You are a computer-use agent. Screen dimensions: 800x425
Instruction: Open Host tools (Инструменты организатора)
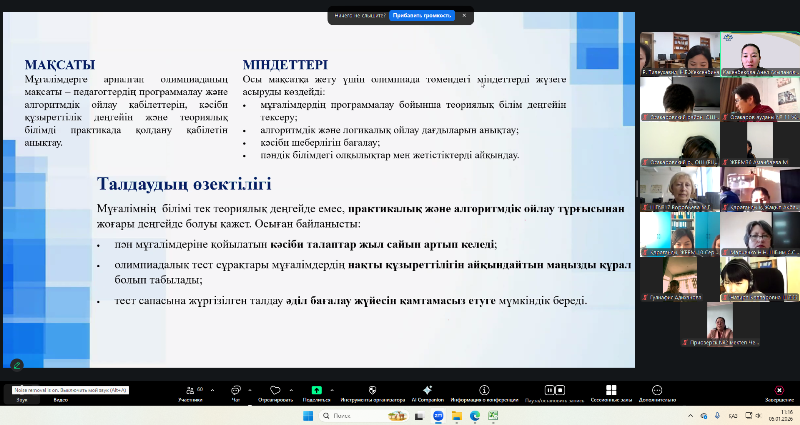coord(371,389)
